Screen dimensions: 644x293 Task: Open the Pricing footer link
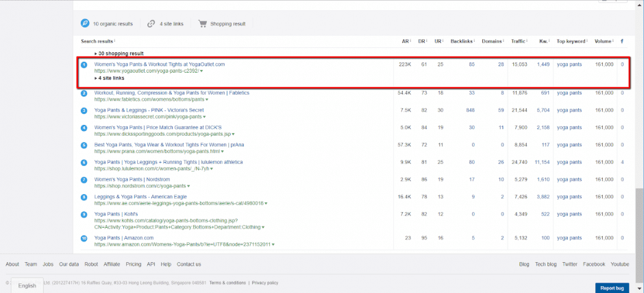coord(134,264)
